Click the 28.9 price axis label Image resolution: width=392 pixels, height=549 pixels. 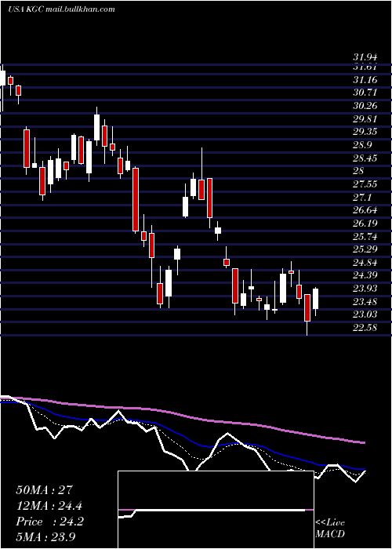coord(362,145)
